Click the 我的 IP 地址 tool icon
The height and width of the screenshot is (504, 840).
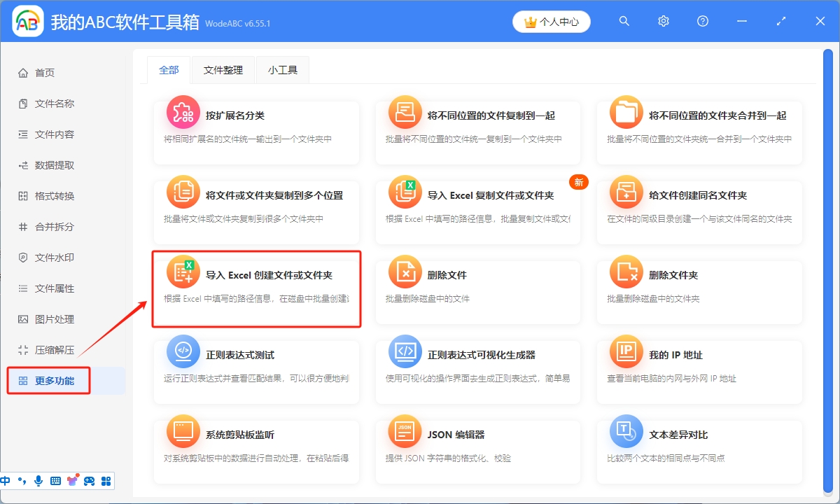[x=626, y=352]
